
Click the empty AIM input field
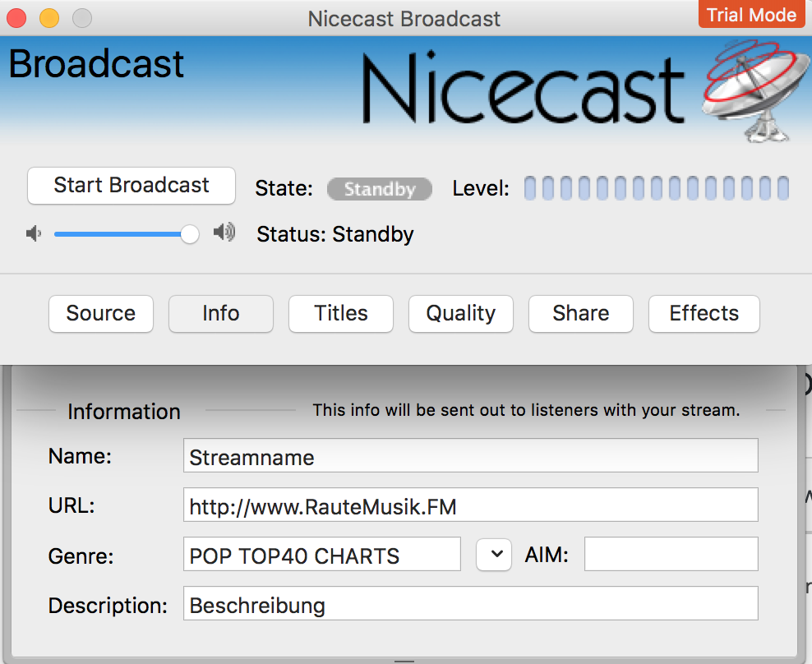coord(671,554)
